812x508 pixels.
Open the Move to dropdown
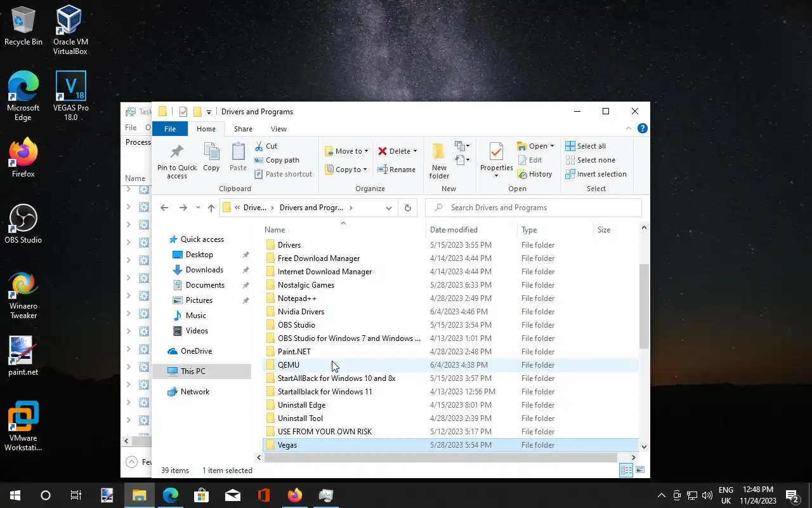(x=346, y=151)
